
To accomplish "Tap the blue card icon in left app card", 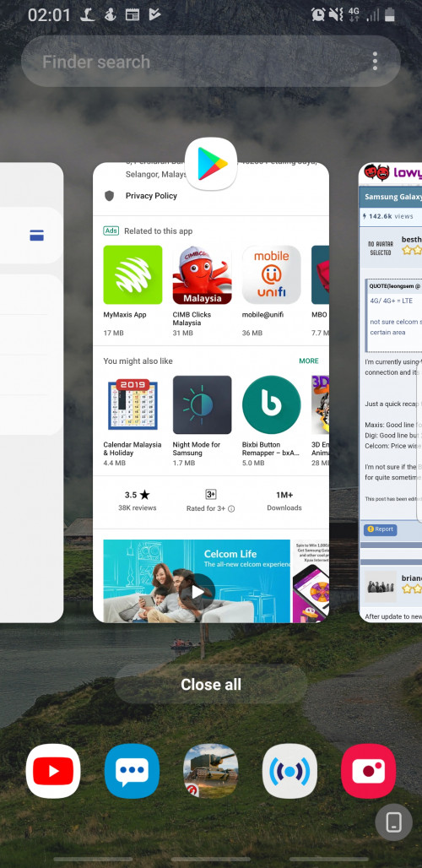I will coord(36,236).
